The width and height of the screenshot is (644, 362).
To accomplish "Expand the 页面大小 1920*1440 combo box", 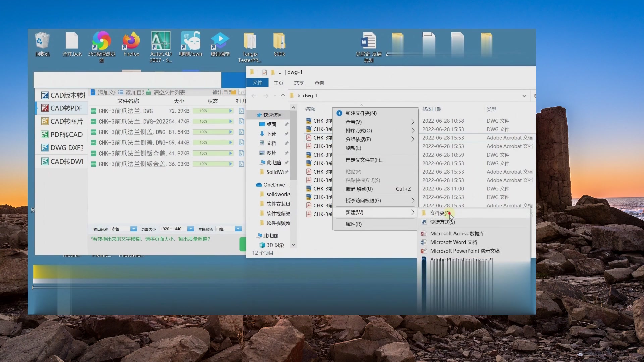I will 191,229.
